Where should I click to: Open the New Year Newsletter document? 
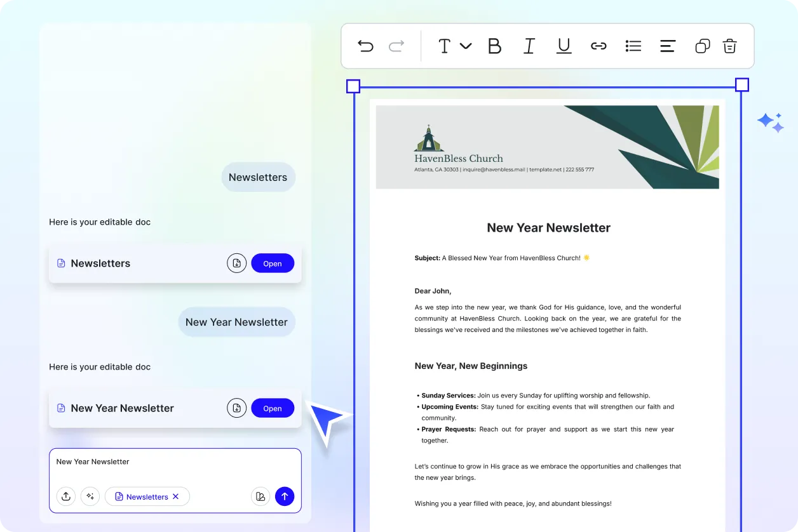(x=273, y=408)
